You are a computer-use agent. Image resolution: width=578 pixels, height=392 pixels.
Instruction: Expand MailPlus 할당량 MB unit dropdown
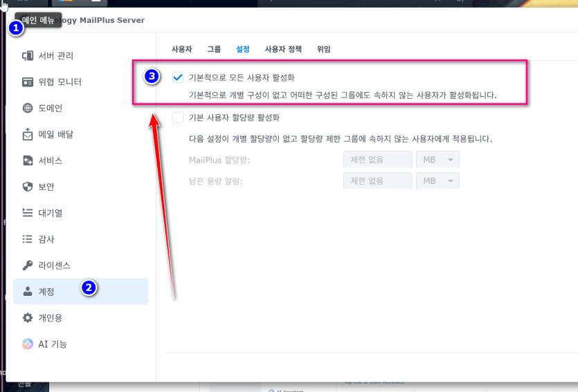coord(437,160)
